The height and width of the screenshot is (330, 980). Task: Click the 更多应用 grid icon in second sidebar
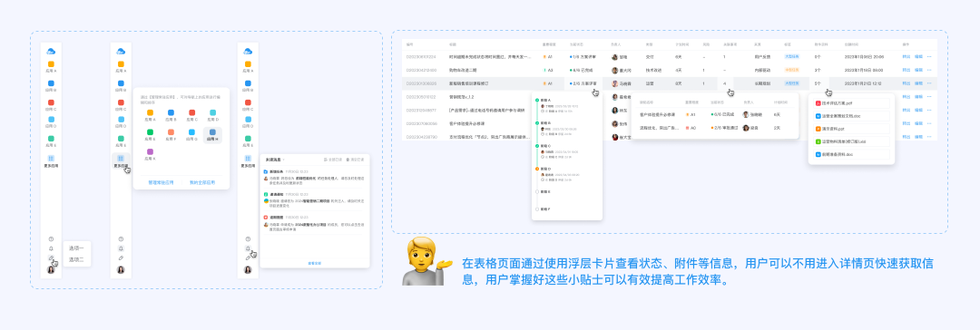coord(121,159)
